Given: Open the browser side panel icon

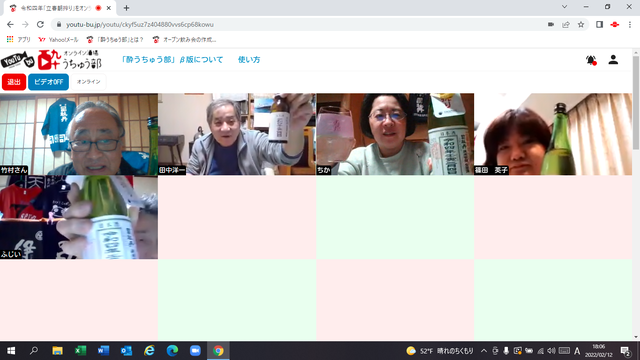Looking at the screenshot, I should click(599, 24).
